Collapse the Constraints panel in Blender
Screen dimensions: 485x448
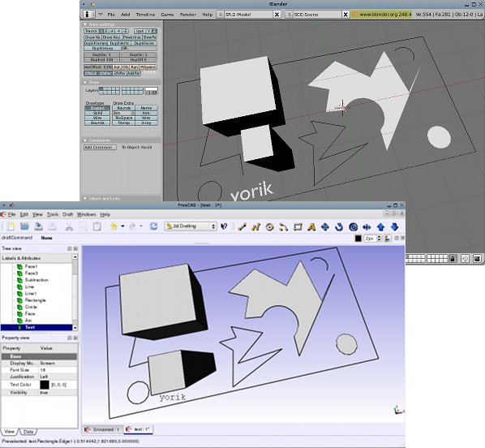point(85,140)
